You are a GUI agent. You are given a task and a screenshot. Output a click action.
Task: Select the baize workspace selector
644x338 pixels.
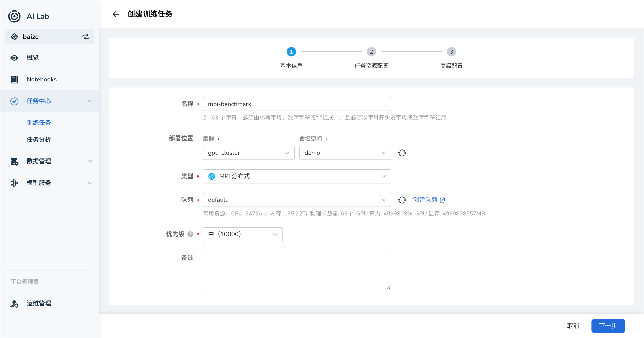50,37
